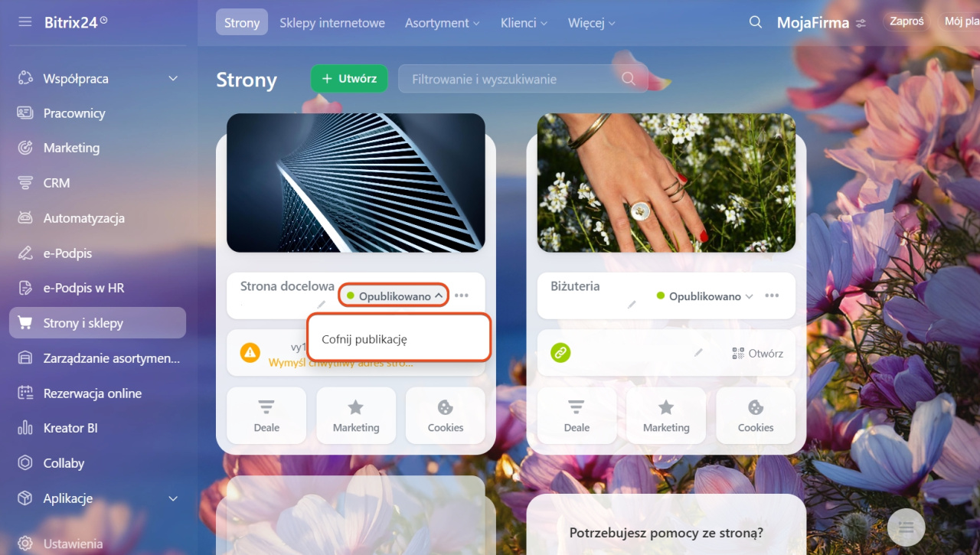Click the MojaFirma settings sliders icon
Viewport: 980px width, 555px height.
pos(861,23)
